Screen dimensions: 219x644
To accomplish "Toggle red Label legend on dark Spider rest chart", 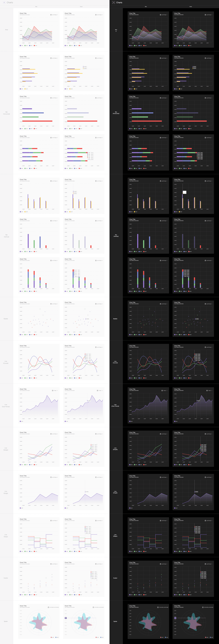I will (x=162, y=637).
